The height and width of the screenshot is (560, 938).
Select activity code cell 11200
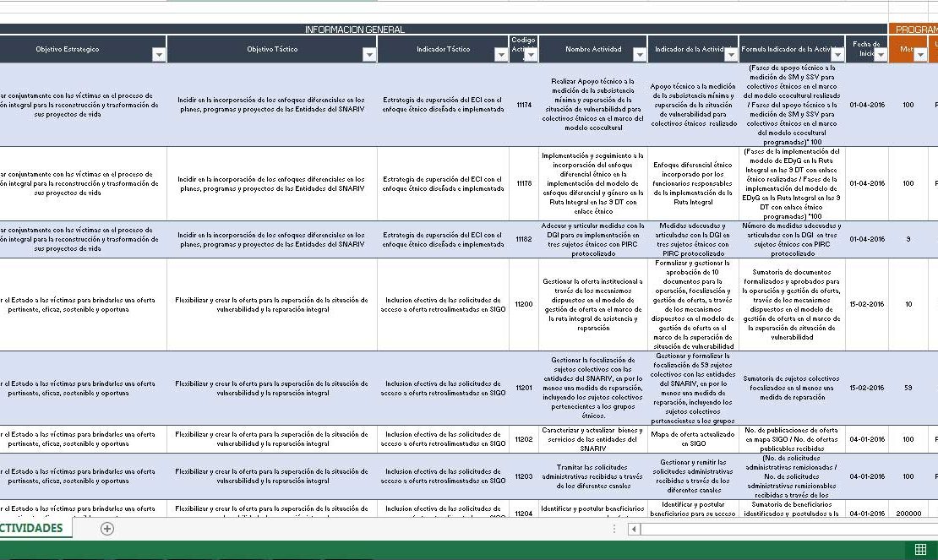524,304
